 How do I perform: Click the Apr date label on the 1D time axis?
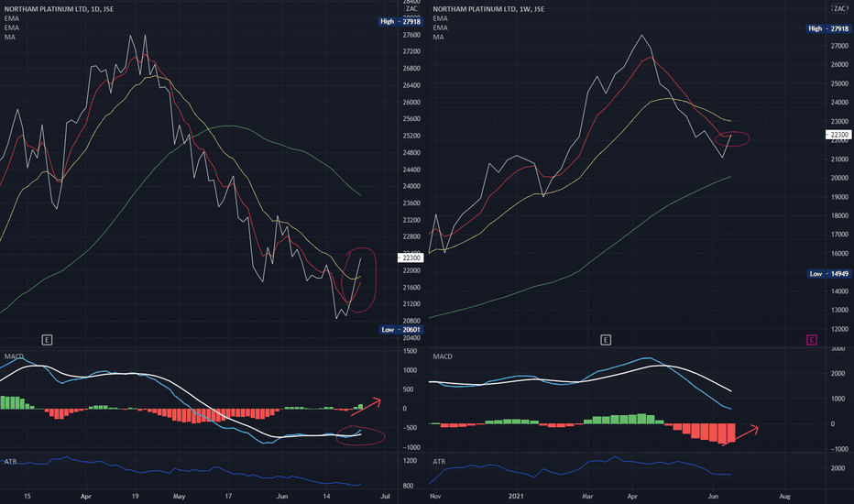tap(85, 497)
